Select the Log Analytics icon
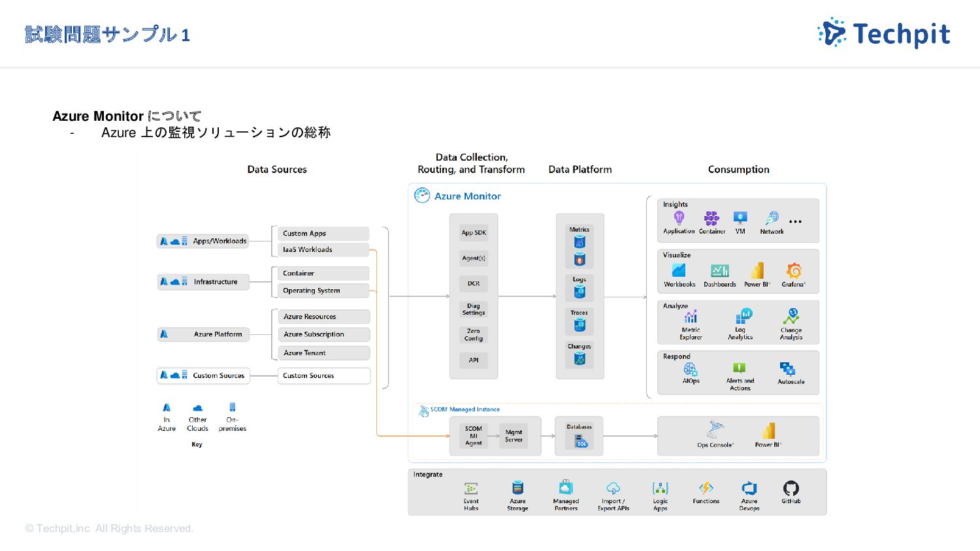980x551 pixels. (x=743, y=317)
